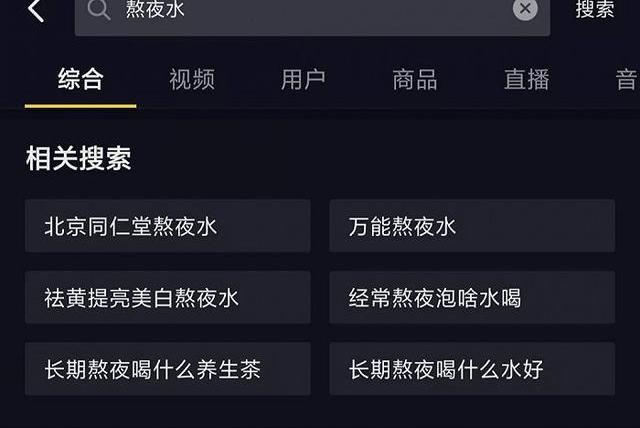Select the 经常熬夜泡啥水喝 suggestion
The height and width of the screenshot is (428, 640).
[x=472, y=298]
